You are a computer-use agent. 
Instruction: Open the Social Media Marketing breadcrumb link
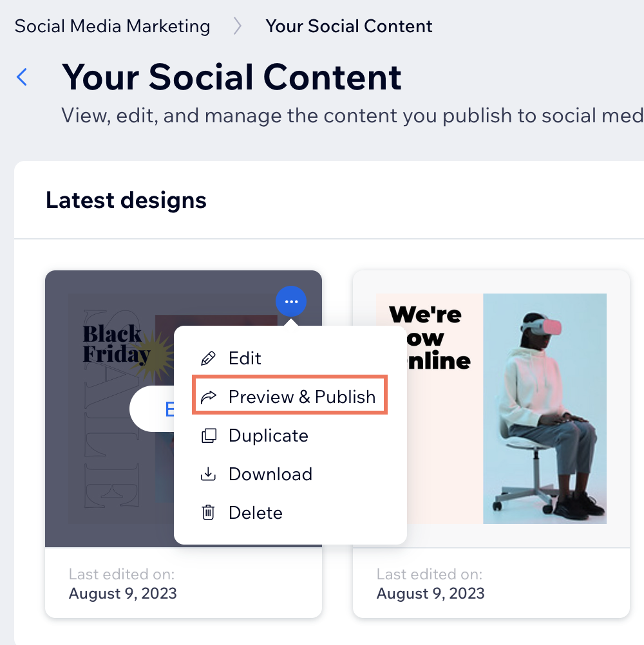(x=112, y=26)
